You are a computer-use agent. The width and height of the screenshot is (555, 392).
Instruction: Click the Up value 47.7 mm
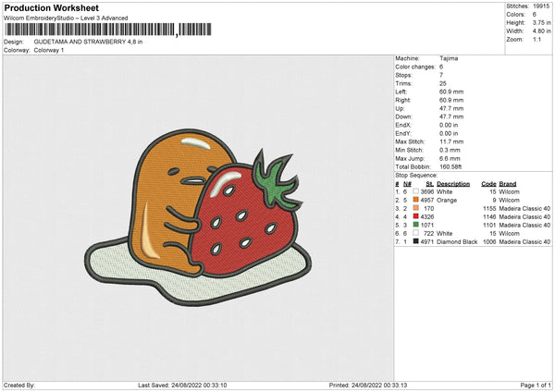click(x=451, y=108)
